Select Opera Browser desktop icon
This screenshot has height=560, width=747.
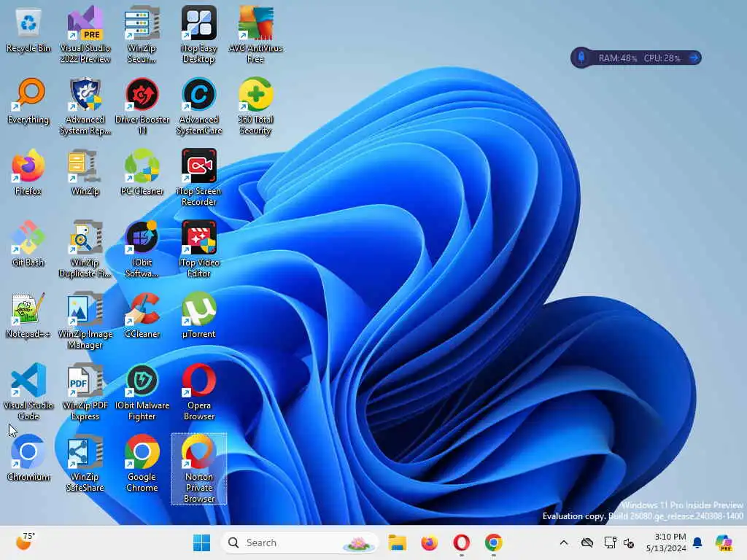point(198,392)
